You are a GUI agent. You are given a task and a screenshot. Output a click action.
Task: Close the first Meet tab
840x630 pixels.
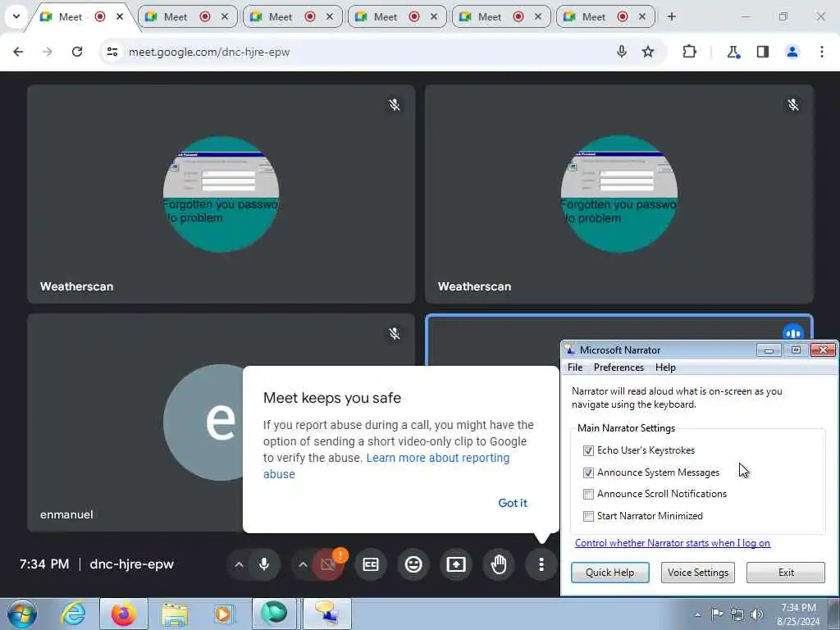(120, 16)
